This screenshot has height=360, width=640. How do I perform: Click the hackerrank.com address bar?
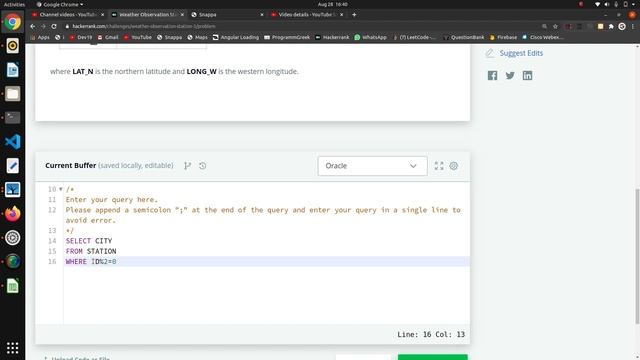(x=302, y=26)
